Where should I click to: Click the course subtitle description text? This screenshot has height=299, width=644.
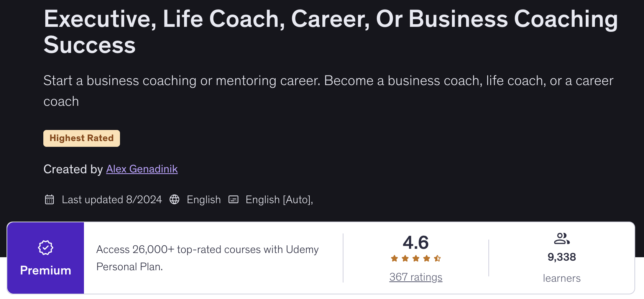click(328, 91)
